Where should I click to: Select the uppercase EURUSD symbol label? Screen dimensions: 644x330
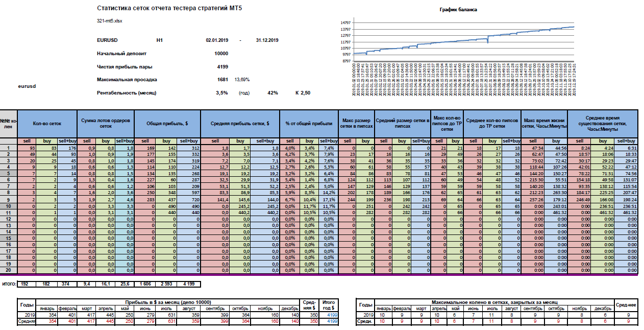coord(107,40)
